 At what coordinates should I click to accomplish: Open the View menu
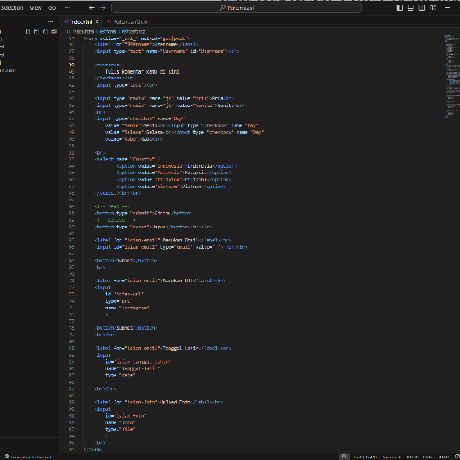click(x=36, y=8)
